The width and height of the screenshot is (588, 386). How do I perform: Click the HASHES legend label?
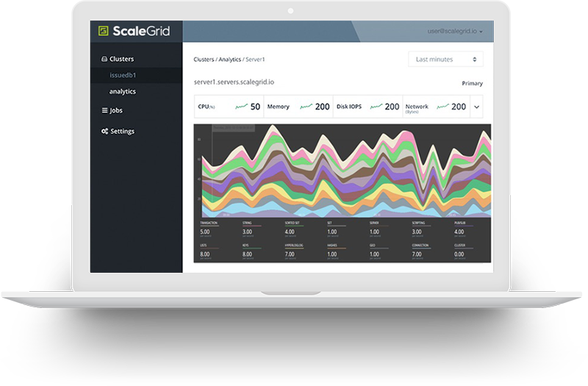click(x=332, y=246)
